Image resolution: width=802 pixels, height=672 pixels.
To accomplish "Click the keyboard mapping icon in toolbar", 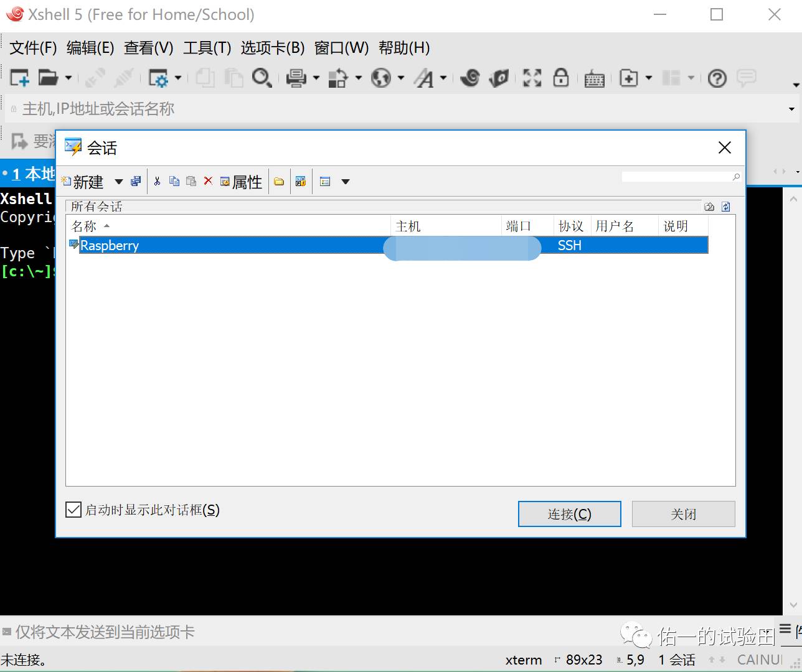I will [x=595, y=78].
